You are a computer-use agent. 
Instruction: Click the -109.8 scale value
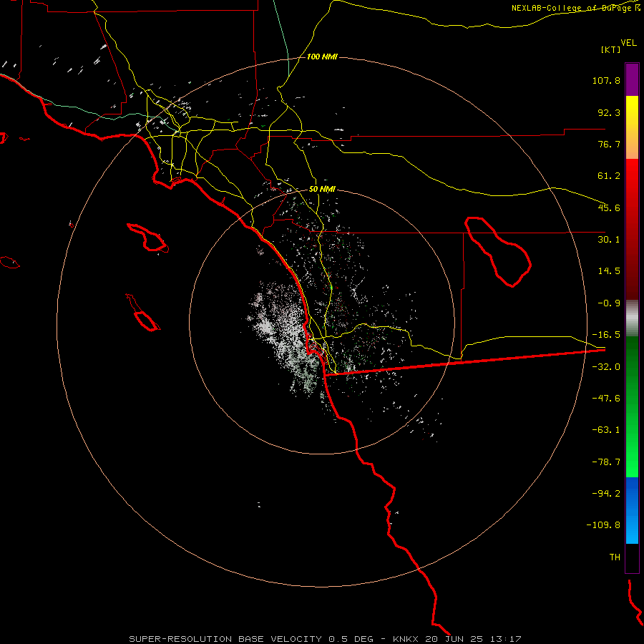[604, 525]
